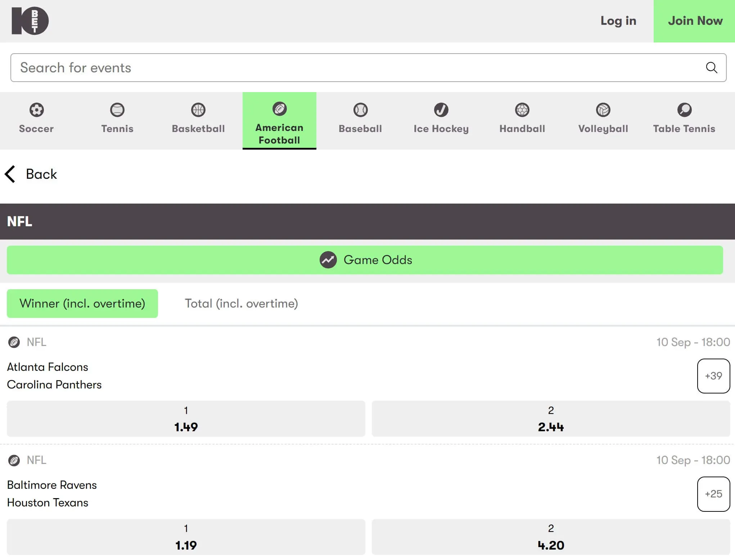Click the 10bet logo
This screenshot has height=560, width=735.
coord(30,21)
